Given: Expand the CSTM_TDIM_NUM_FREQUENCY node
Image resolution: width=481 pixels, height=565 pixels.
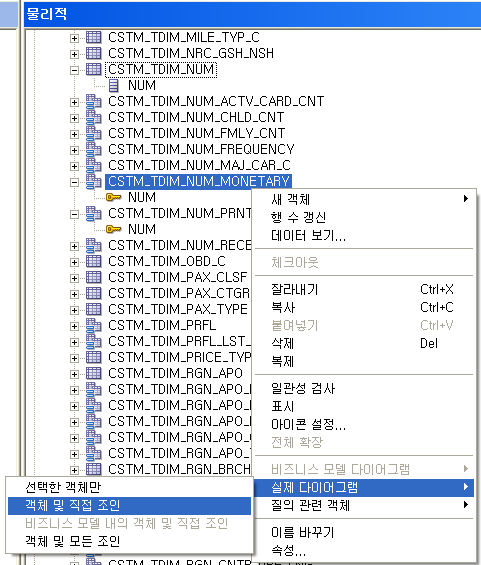Looking at the screenshot, I should (x=74, y=150).
